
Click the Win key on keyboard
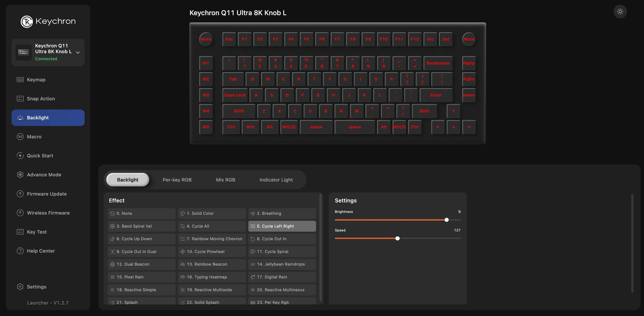tap(250, 127)
